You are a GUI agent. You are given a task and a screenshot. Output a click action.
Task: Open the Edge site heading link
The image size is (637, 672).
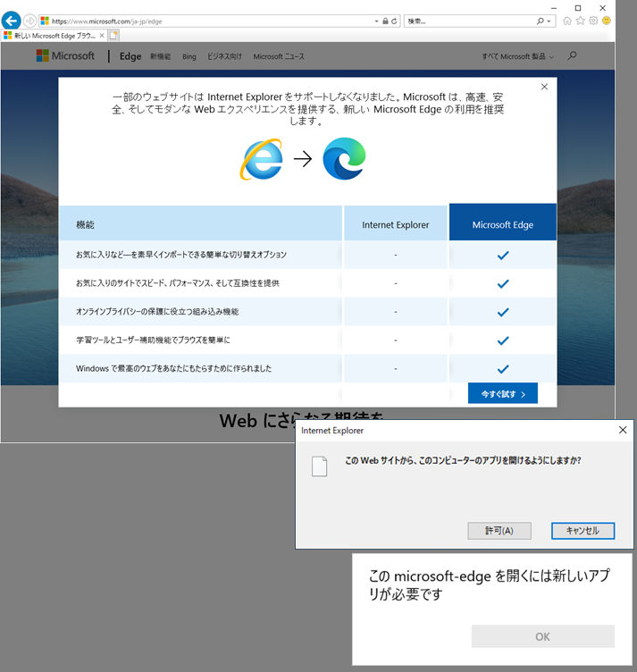pos(130,56)
